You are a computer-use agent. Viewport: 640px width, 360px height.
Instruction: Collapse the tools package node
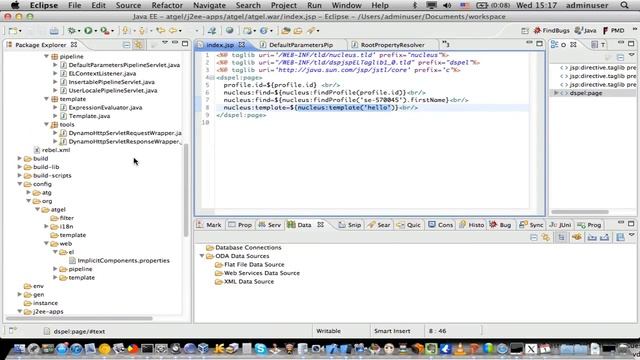pyautogui.click(x=46, y=124)
